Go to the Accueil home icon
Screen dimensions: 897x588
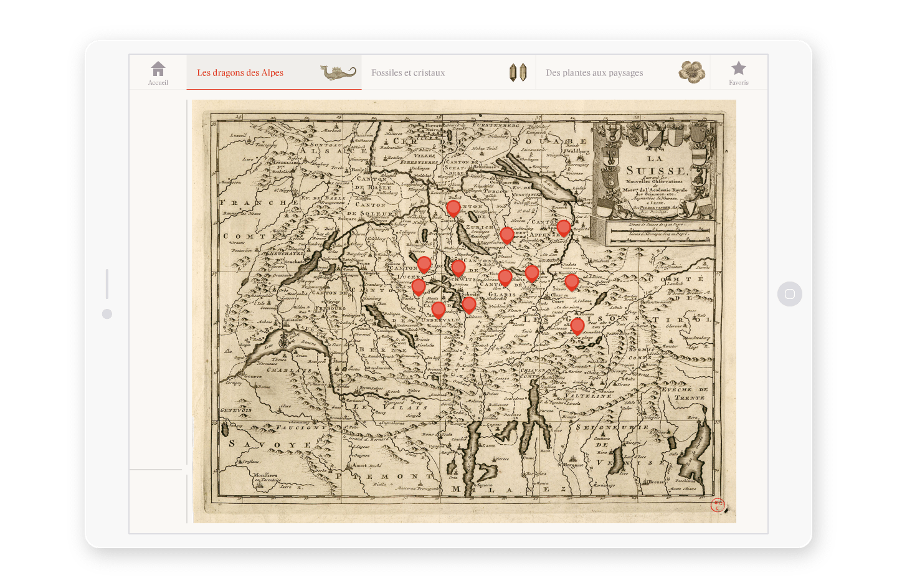tap(158, 73)
